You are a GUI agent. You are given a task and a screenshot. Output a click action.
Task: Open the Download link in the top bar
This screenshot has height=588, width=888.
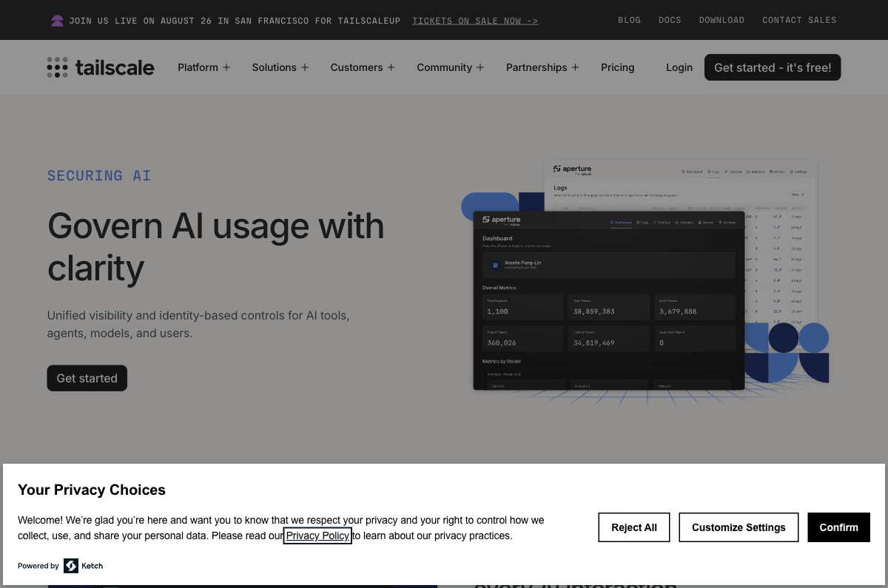(x=721, y=21)
